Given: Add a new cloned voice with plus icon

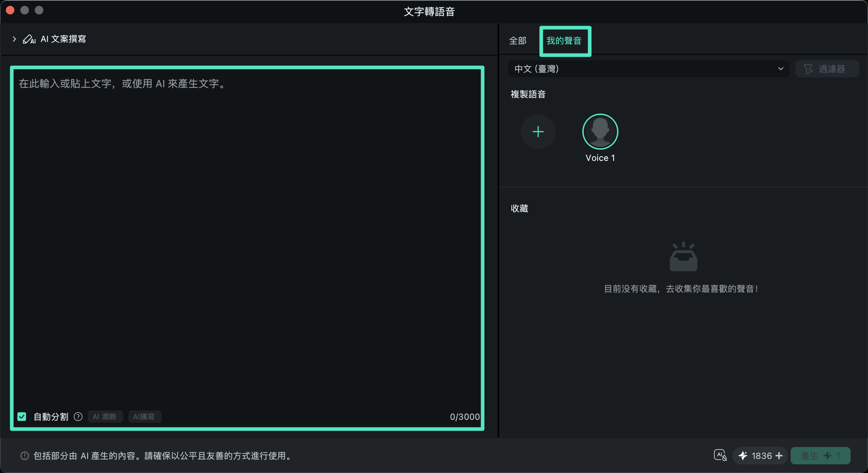Looking at the screenshot, I should tap(538, 132).
